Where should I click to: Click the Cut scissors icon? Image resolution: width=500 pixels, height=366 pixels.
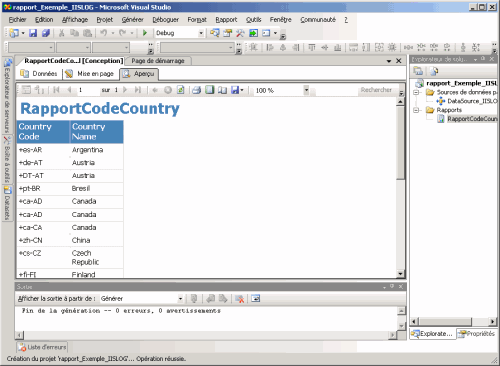(61, 33)
